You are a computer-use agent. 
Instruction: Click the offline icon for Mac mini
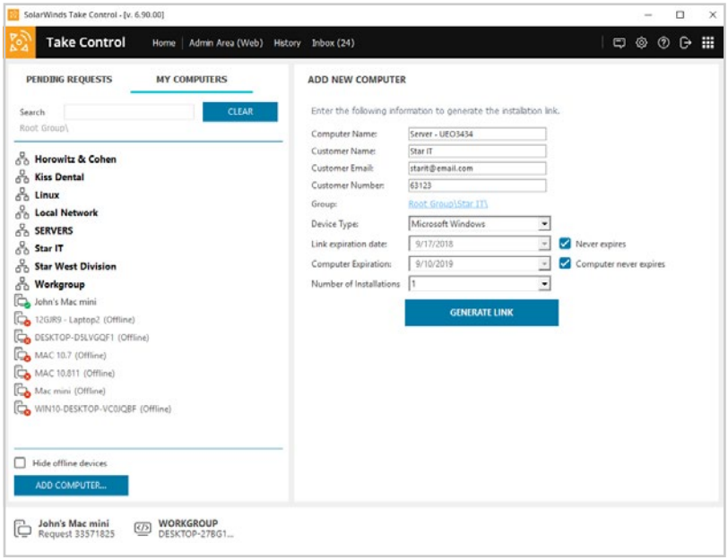point(22,391)
